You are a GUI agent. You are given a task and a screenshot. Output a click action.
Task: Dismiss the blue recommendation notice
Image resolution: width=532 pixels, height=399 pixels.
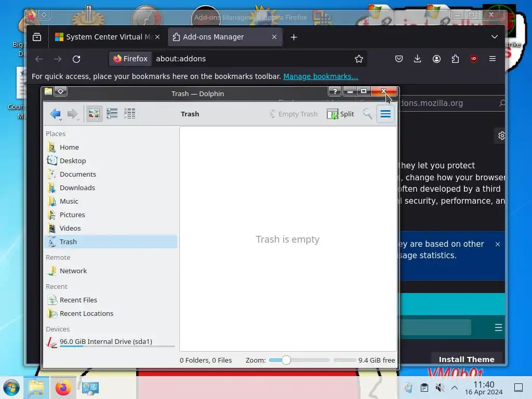pos(497,244)
